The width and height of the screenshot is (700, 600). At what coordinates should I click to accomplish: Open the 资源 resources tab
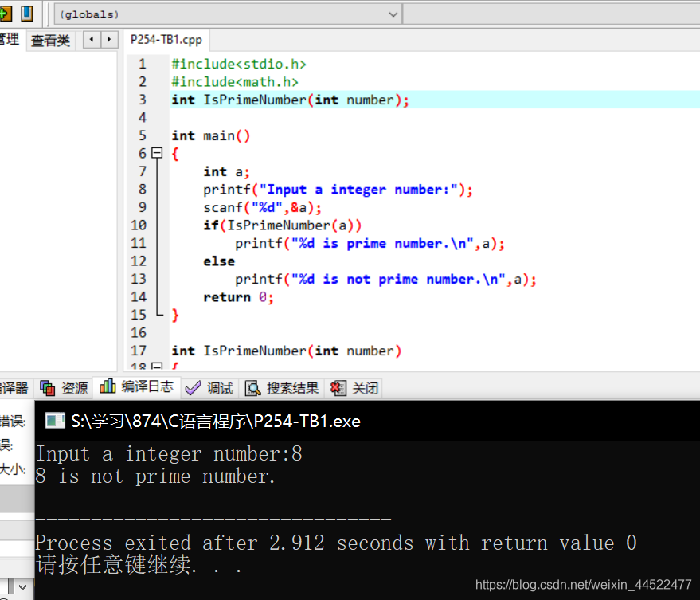(x=65, y=388)
